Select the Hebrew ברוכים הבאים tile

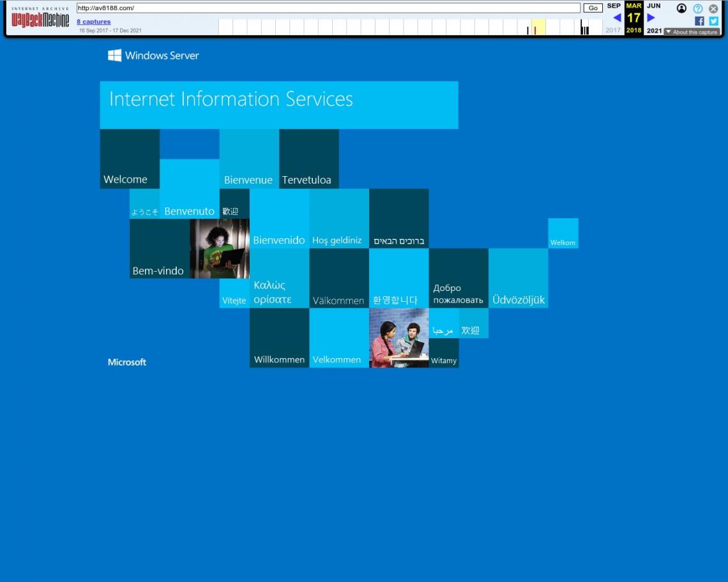coord(399,219)
